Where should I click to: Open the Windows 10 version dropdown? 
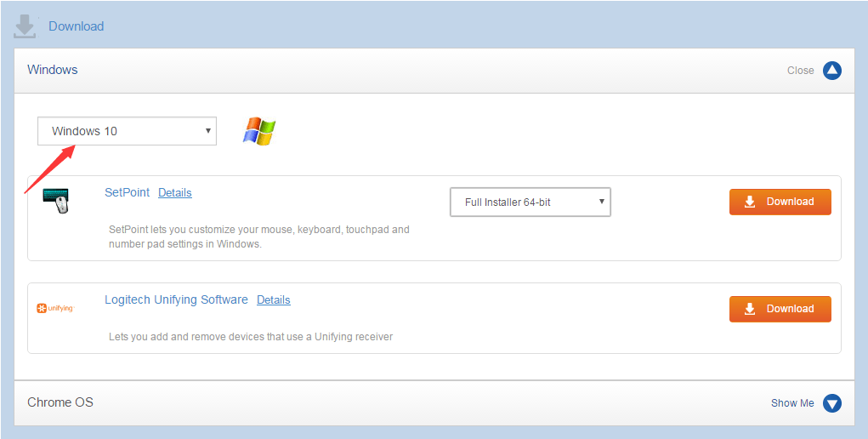coord(127,131)
